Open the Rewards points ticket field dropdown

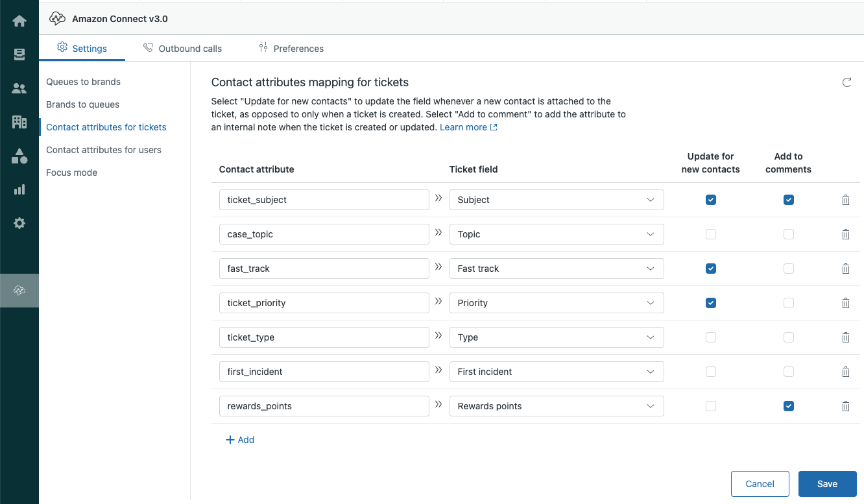coord(556,406)
